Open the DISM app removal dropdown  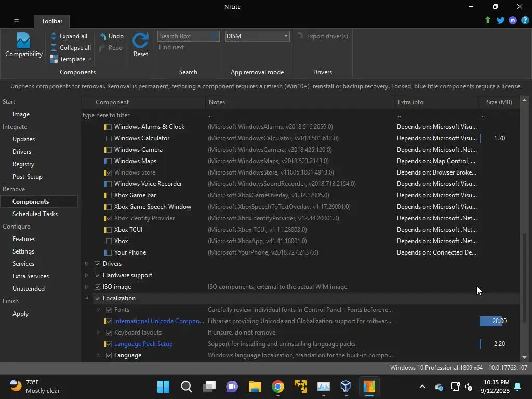[257, 36]
